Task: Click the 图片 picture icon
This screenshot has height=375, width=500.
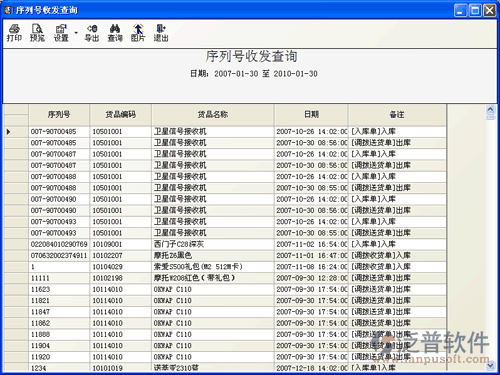Action: click(138, 33)
